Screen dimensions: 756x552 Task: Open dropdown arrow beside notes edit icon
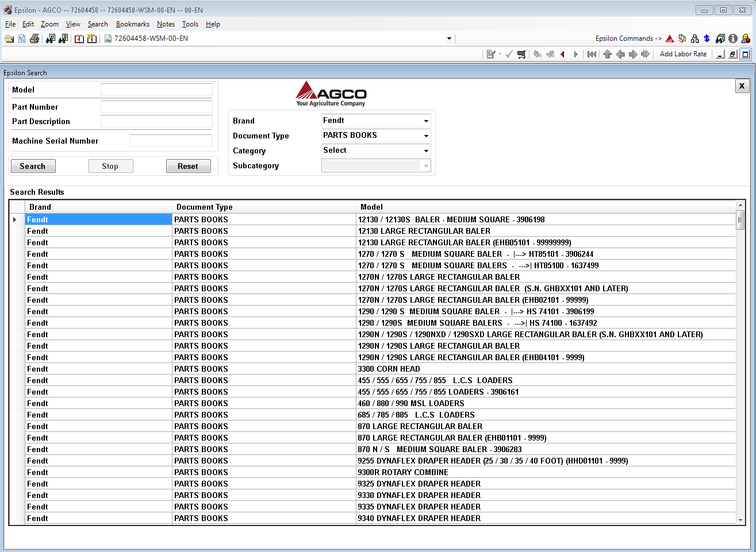click(500, 54)
